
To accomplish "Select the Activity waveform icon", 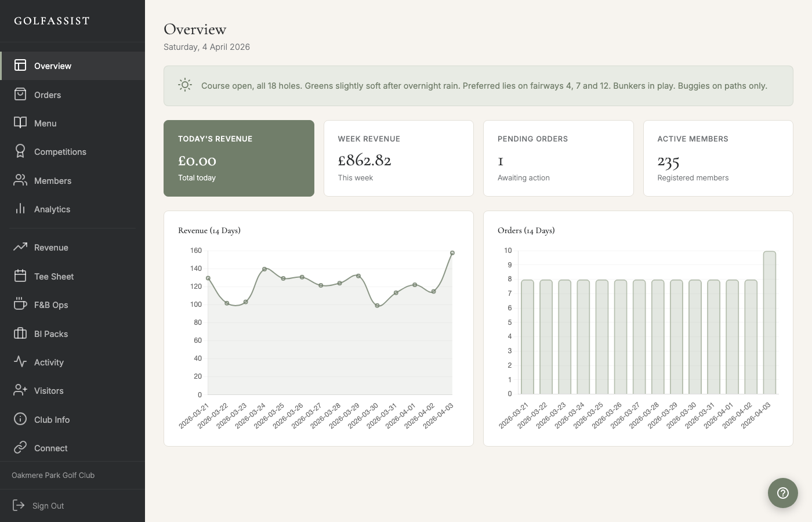I will (20, 362).
